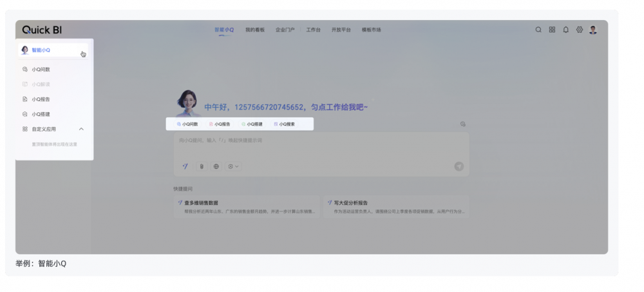
Task: Click the 智能小Q avatar in sidebar
Action: (x=24, y=50)
